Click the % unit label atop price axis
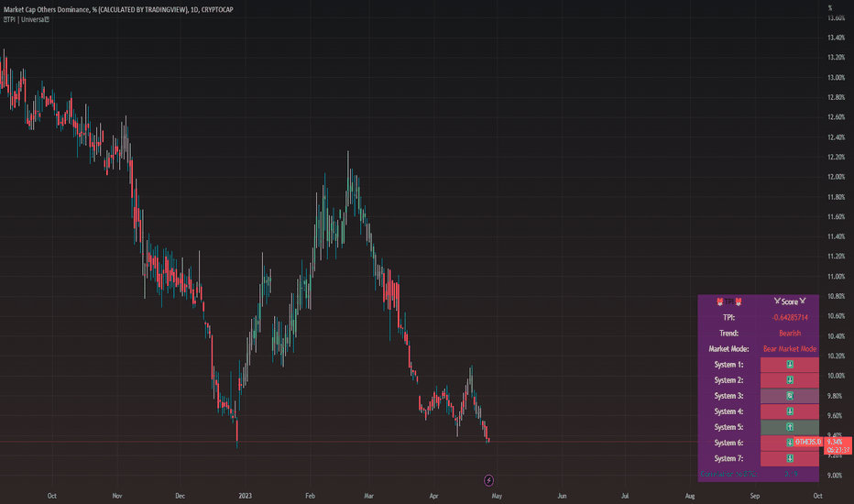Image resolution: width=854 pixels, height=504 pixels. (x=830, y=7)
